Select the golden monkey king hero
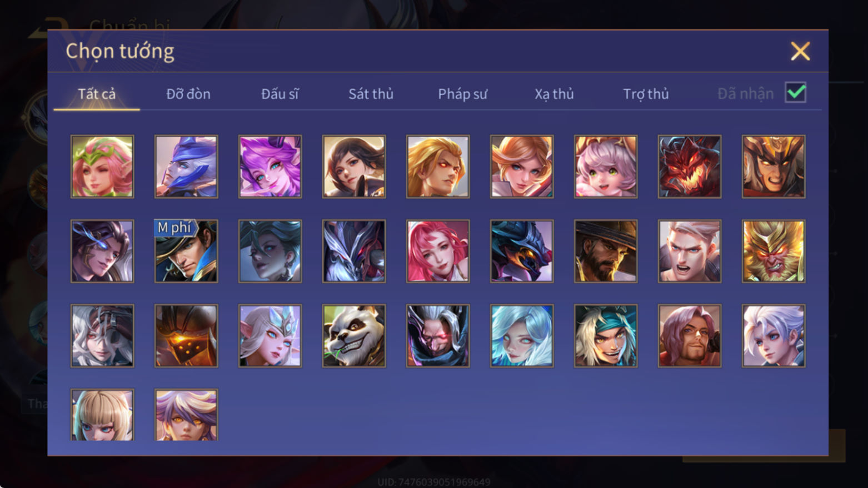 click(x=774, y=251)
